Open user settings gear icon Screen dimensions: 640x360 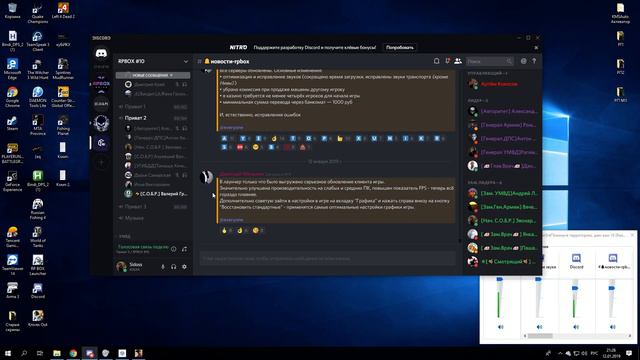(184, 267)
